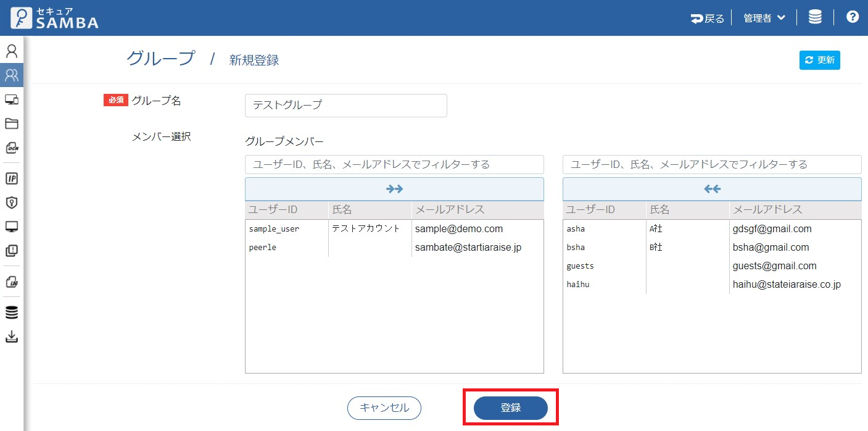
Task: Open the IP restriction icon in sidebar
Action: tap(11, 178)
